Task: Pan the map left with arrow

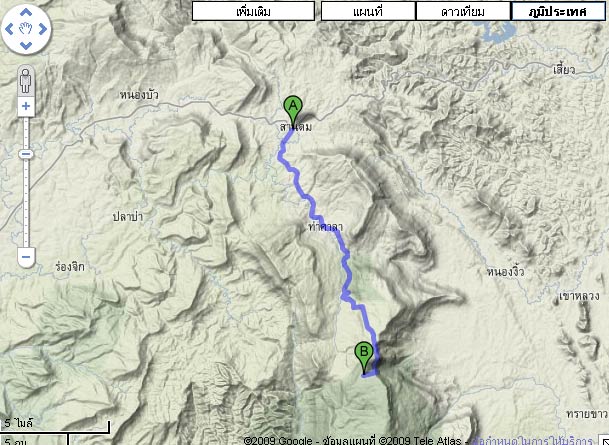Action: (x=9, y=29)
